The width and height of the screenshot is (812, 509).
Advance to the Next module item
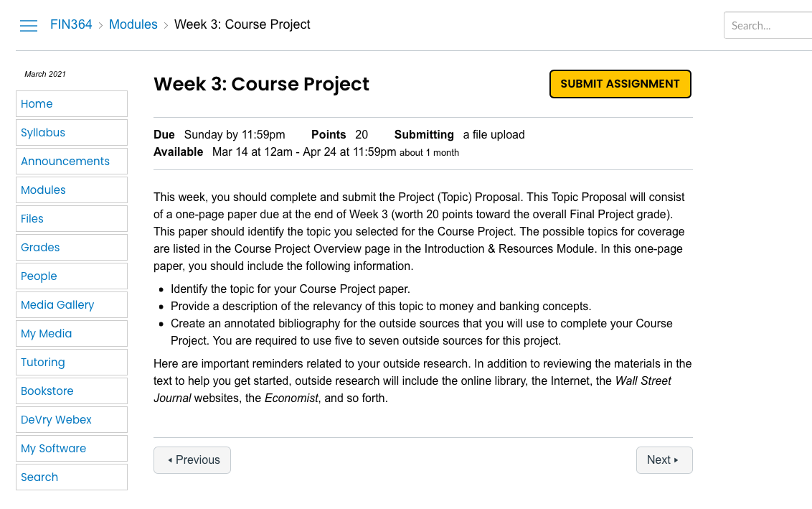[664, 460]
